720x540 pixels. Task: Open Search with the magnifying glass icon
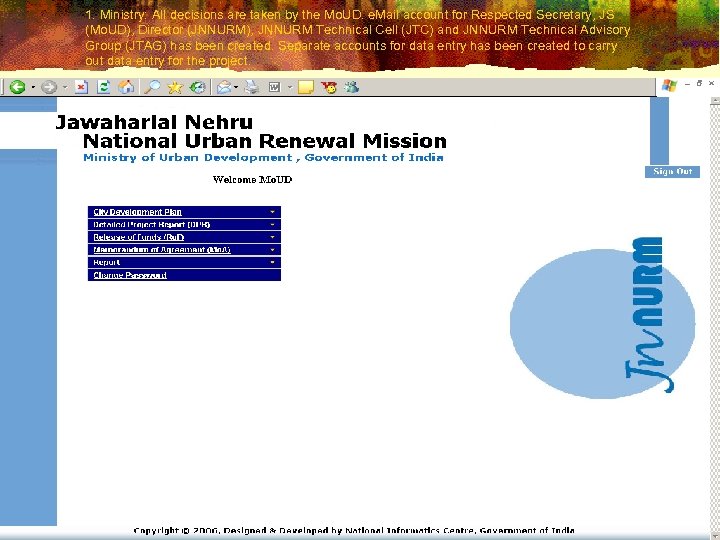point(152,87)
